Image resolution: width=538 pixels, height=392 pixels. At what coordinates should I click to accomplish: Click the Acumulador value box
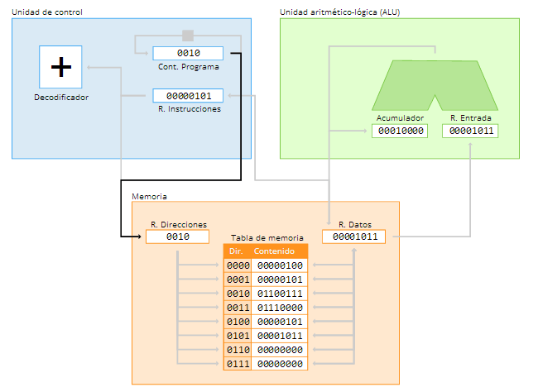(x=400, y=131)
